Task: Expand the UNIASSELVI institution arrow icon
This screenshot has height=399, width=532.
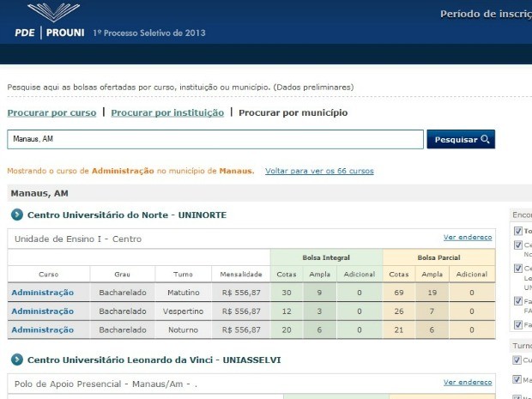Action: [x=17, y=360]
